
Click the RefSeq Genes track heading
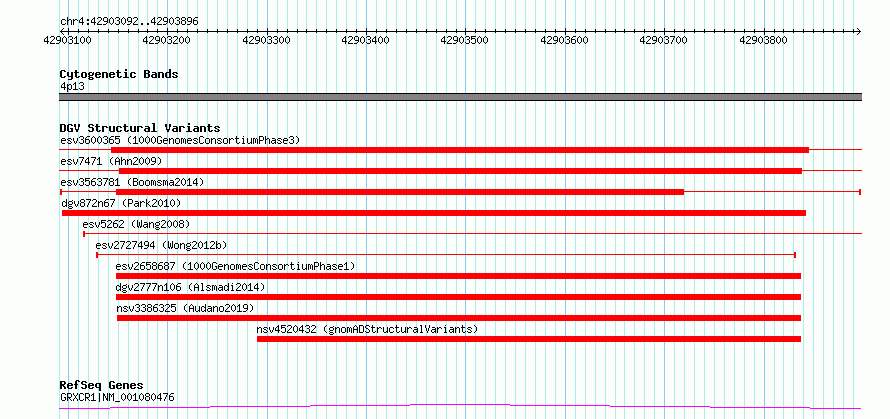[102, 386]
